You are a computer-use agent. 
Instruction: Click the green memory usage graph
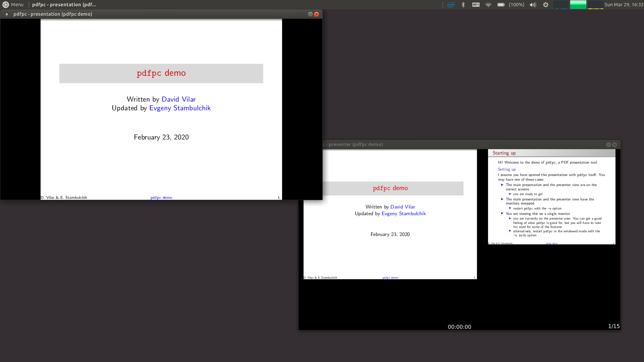coord(578,5)
